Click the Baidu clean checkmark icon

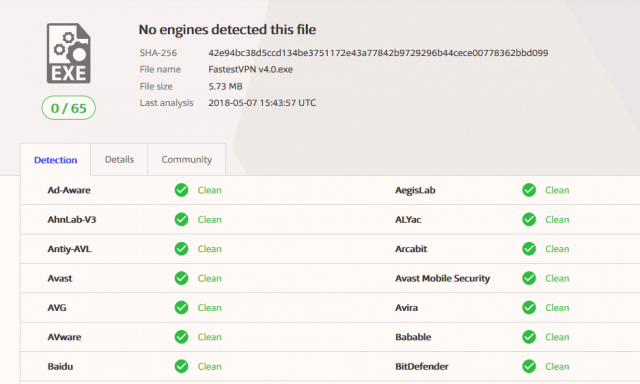(x=181, y=366)
